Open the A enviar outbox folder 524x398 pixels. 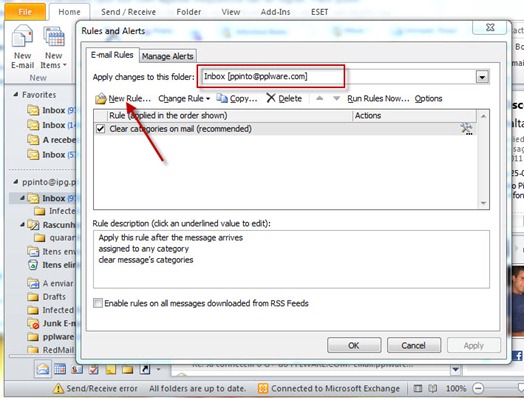[51, 283]
